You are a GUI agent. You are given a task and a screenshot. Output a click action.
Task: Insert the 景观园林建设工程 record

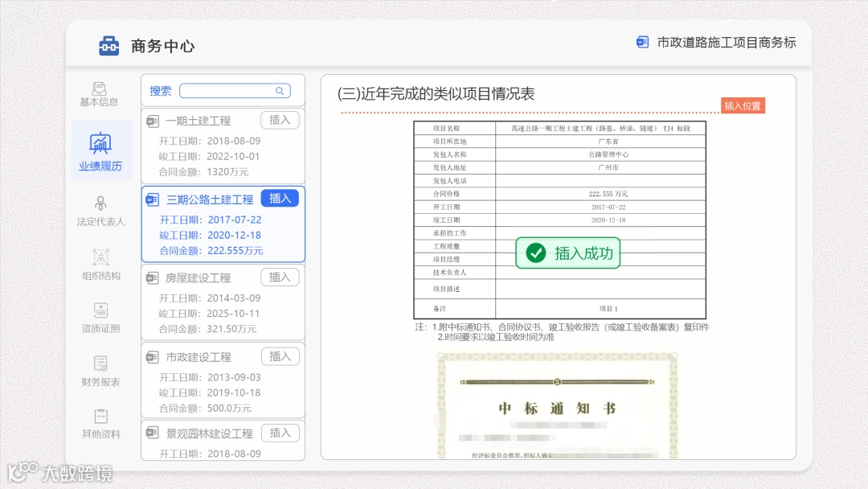pyautogui.click(x=280, y=433)
